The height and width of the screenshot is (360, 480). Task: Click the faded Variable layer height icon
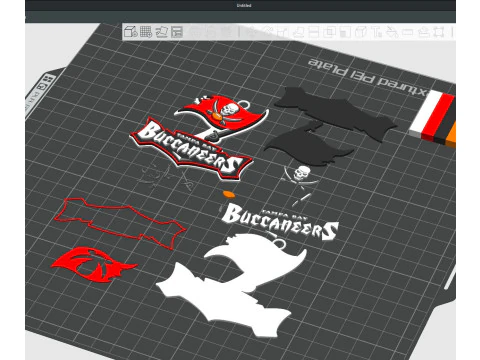227,32
